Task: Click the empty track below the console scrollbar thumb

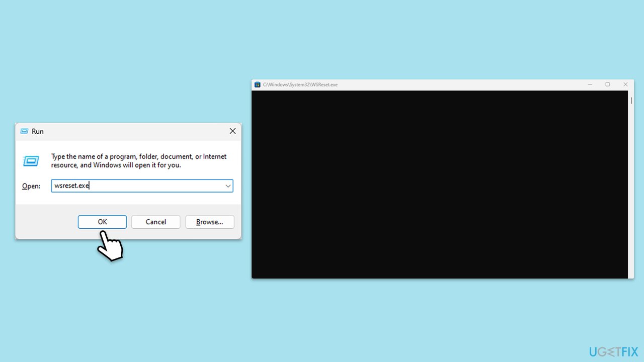Action: pyautogui.click(x=631, y=191)
